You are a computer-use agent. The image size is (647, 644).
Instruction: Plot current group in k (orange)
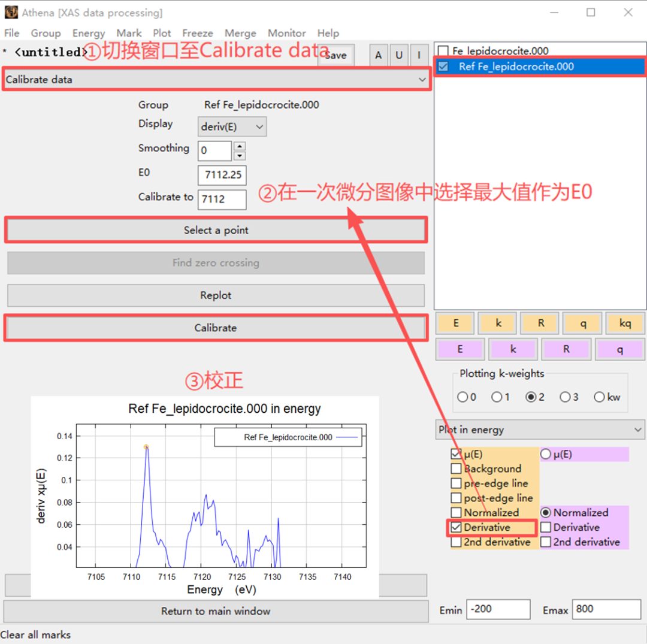[x=498, y=323]
